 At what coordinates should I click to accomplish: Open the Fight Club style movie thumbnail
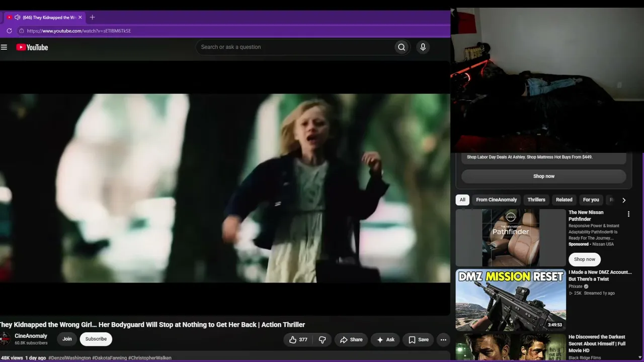click(511, 348)
